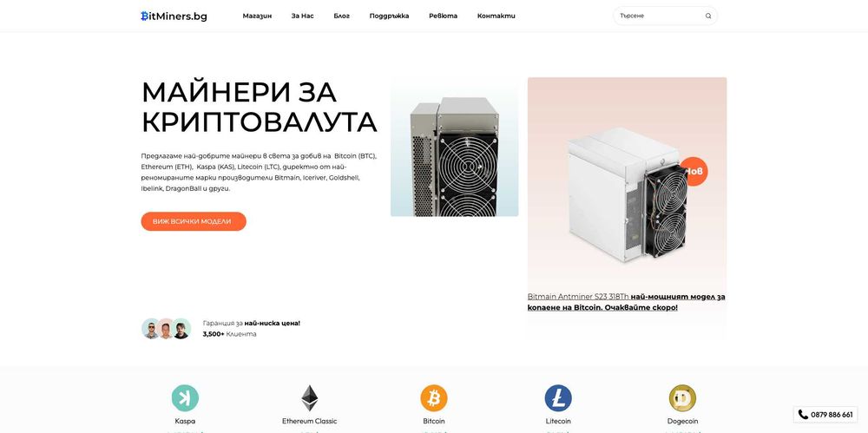This screenshot has width=868, height=433.
Task: Open the Контакти menu item
Action: pyautogui.click(x=496, y=16)
